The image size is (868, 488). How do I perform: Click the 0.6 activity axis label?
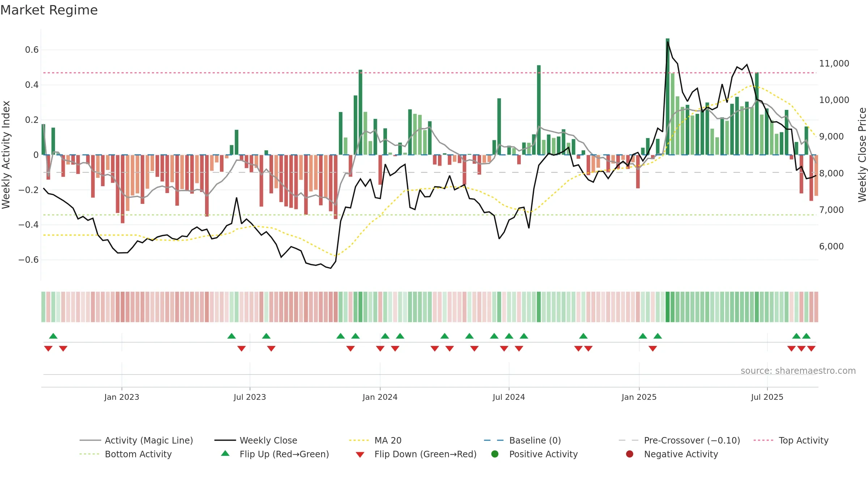(32, 50)
